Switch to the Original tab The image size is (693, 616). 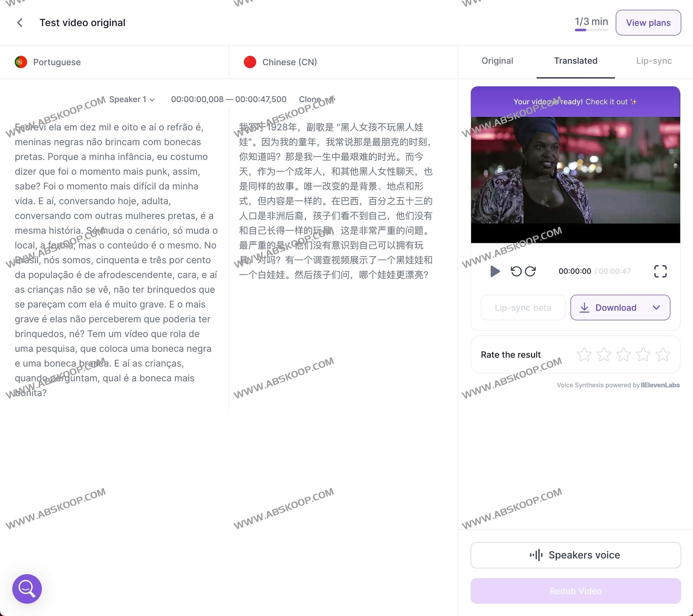pos(497,61)
